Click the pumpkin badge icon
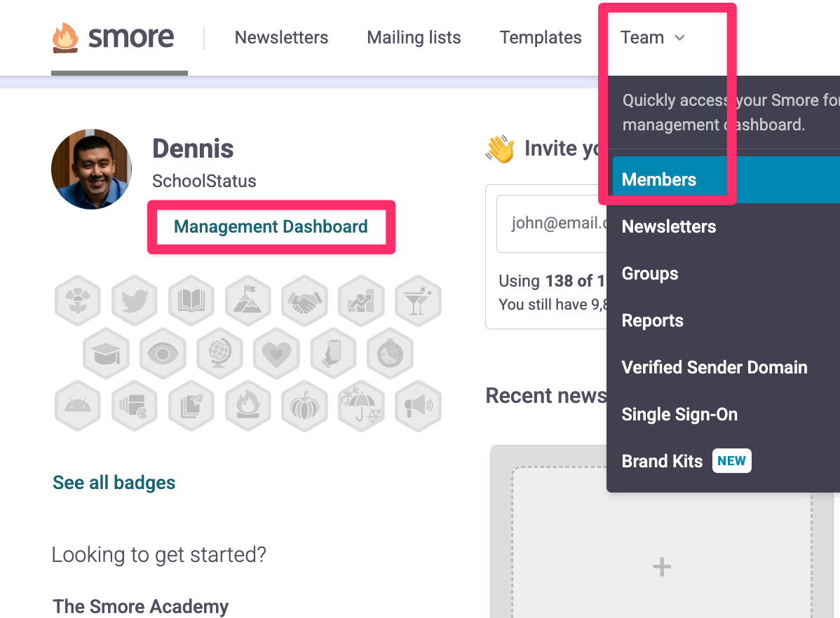 304,406
